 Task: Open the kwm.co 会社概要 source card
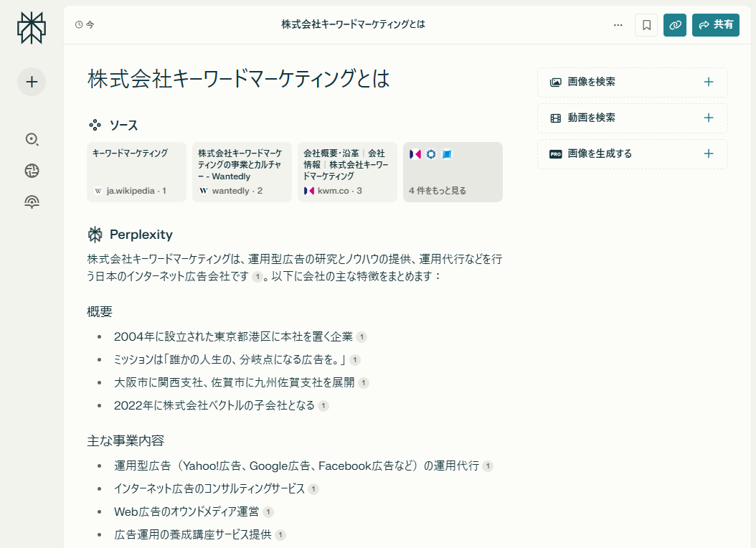(347, 172)
